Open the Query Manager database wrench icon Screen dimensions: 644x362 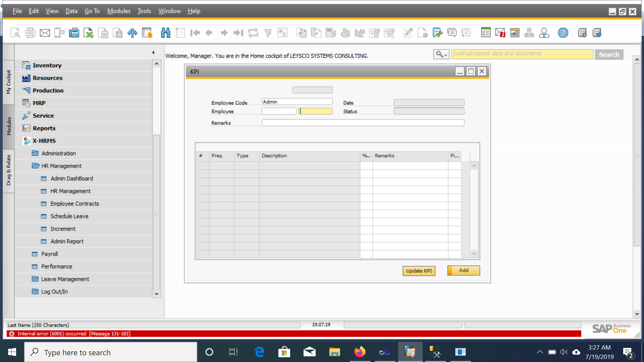point(437,33)
